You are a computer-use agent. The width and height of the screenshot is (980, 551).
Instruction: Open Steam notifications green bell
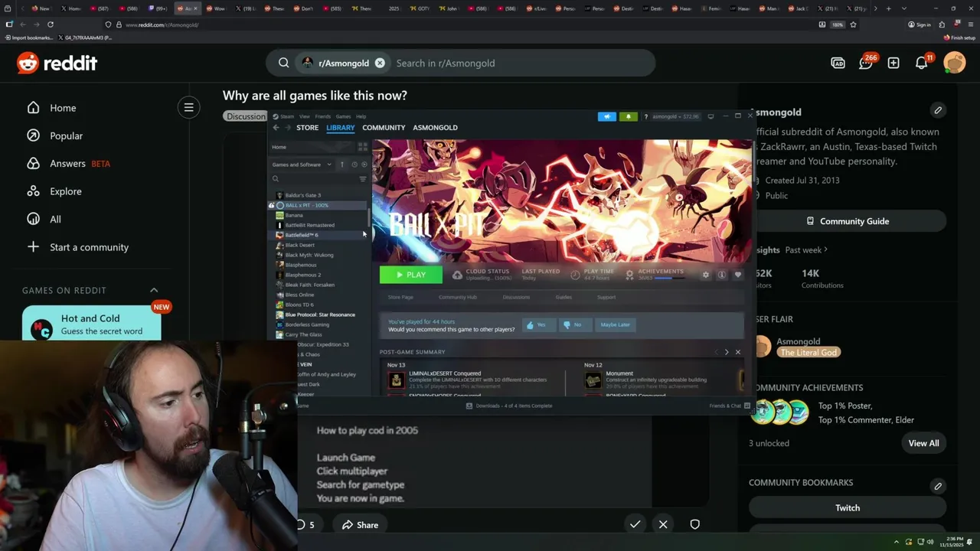point(629,116)
